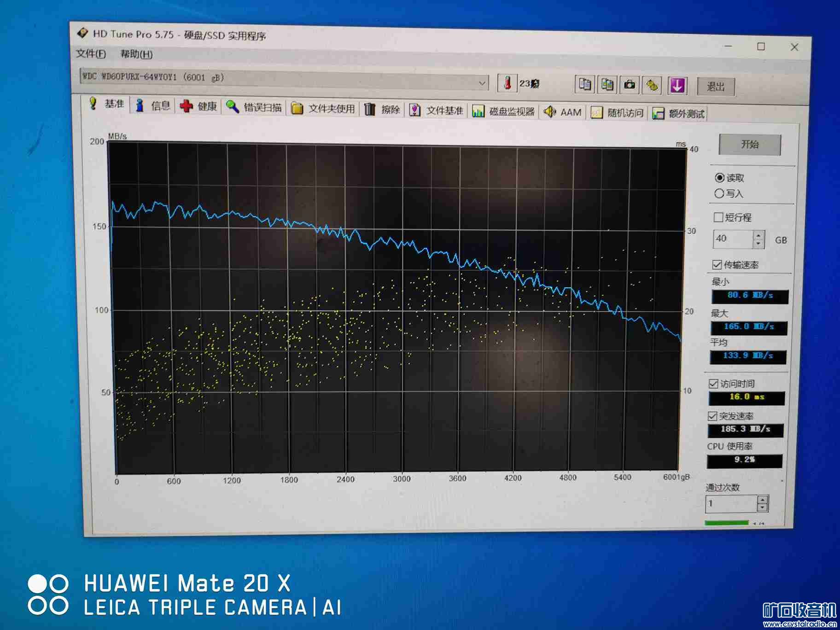
Task: Switch to the 额外测试 tab
Action: click(678, 114)
